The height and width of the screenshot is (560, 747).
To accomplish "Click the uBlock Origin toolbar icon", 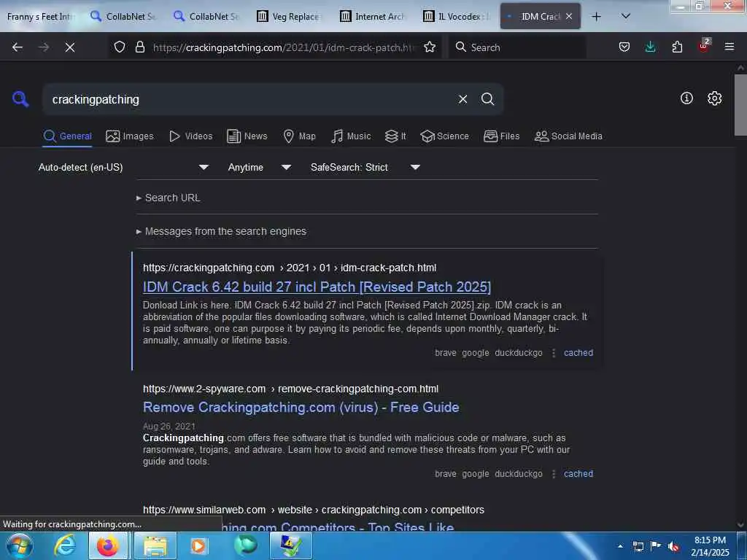I will pyautogui.click(x=704, y=46).
